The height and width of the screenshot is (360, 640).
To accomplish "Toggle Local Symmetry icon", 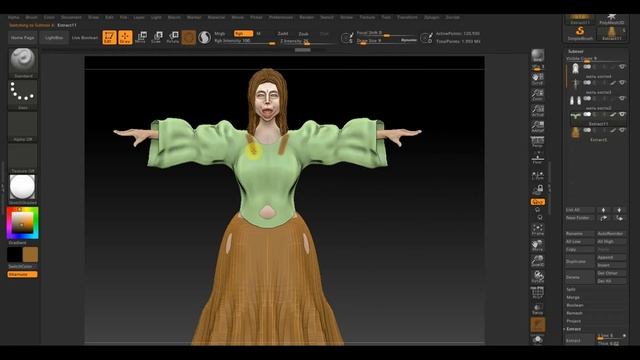I will click(x=538, y=176).
